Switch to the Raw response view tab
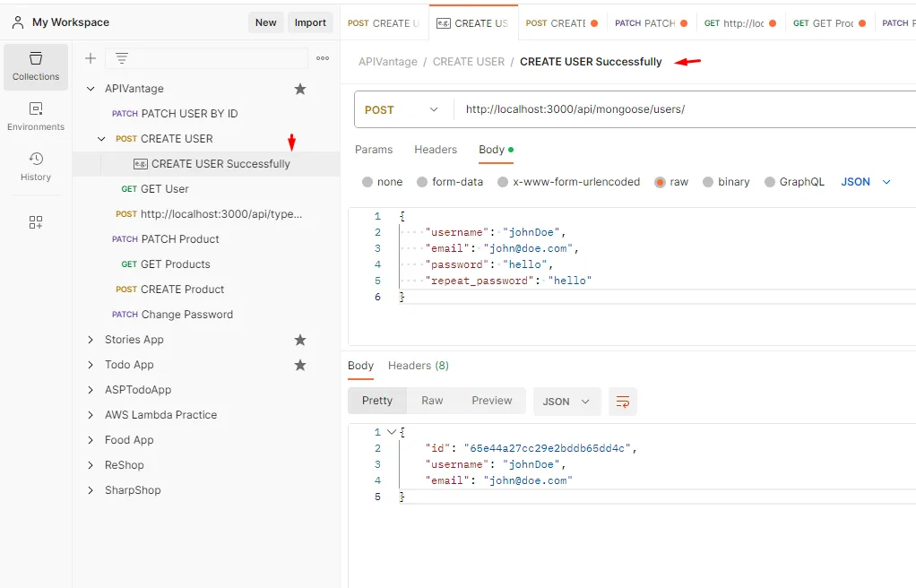This screenshot has height=588, width=916. point(432,401)
